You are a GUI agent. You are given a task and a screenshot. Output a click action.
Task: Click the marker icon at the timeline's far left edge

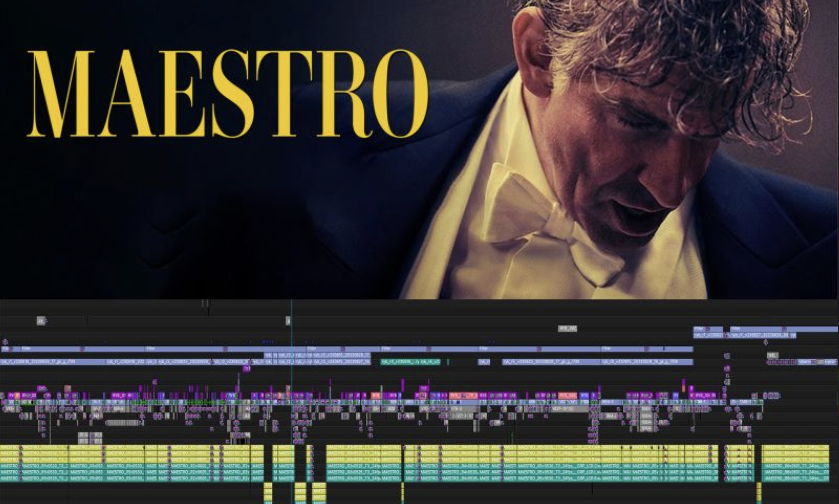pyautogui.click(x=5, y=342)
